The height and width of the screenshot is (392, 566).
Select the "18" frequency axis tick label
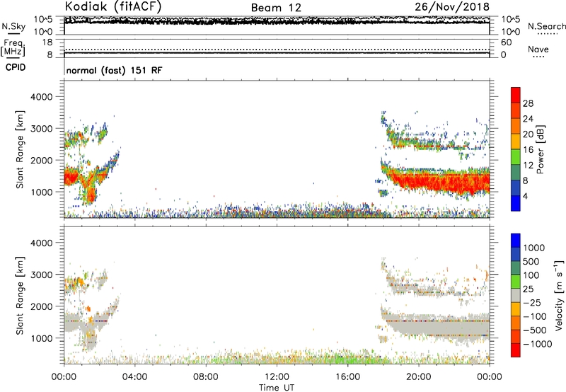[47, 42]
